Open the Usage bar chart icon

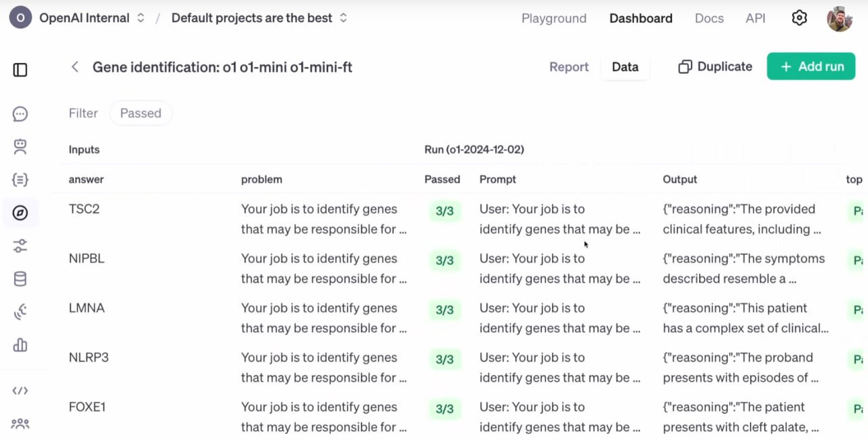point(20,345)
